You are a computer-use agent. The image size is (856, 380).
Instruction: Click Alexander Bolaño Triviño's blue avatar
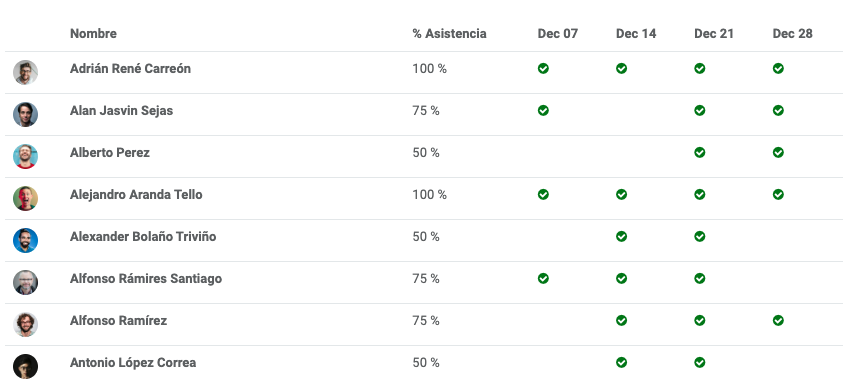click(25, 241)
